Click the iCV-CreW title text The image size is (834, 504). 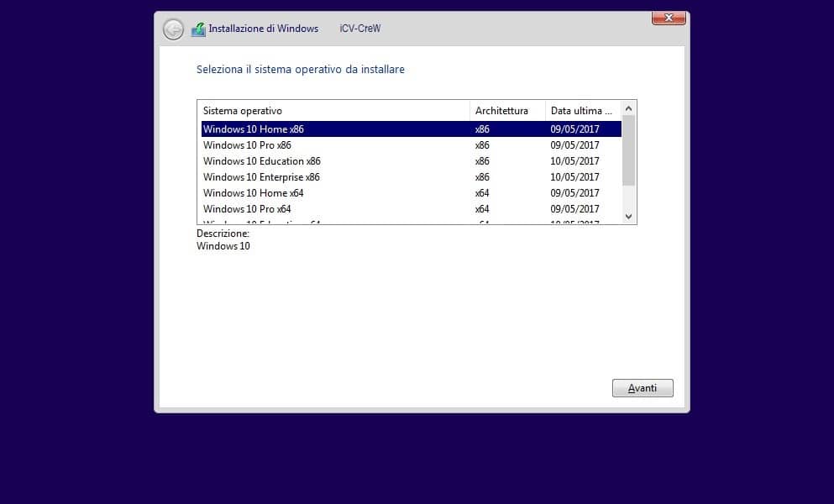[360, 29]
